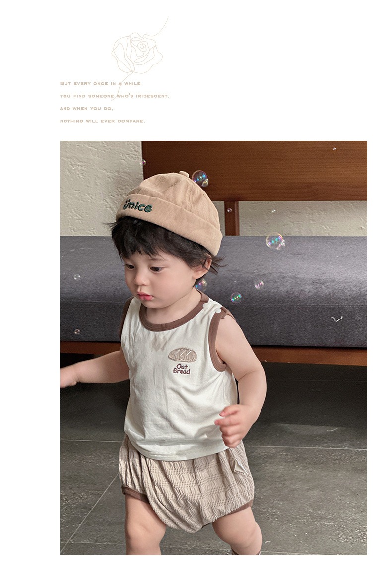Screen dimensions: 392x574
Task: Click the large bubble beside the hat
Action: [200, 178]
